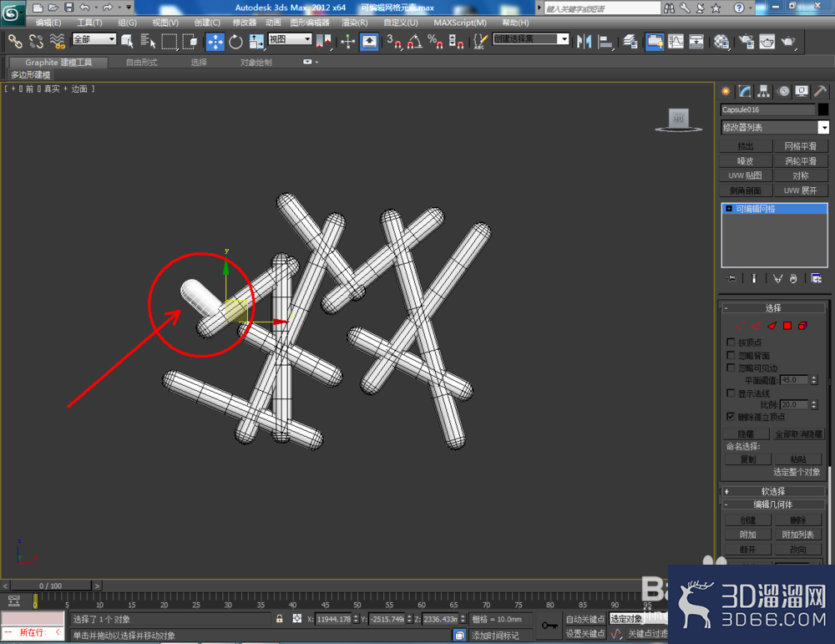Enable 显示法线 checkbox

[731, 393]
